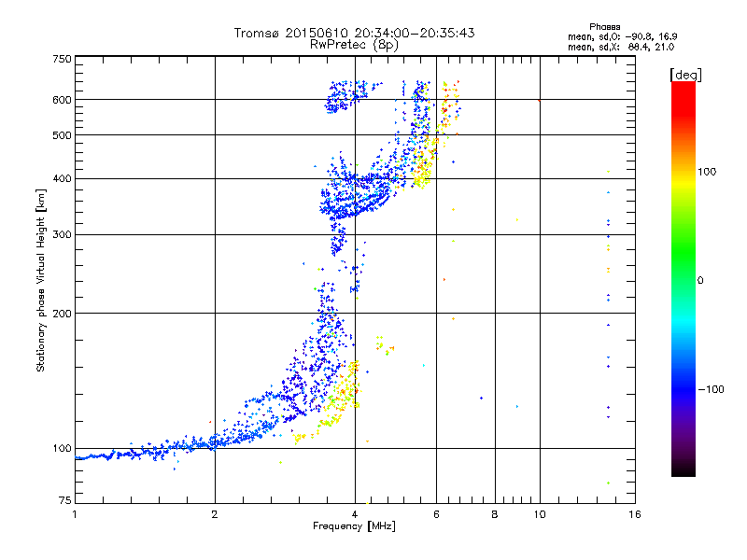Click the x-axis tick label '6'
747x560 pixels.
[x=436, y=514]
